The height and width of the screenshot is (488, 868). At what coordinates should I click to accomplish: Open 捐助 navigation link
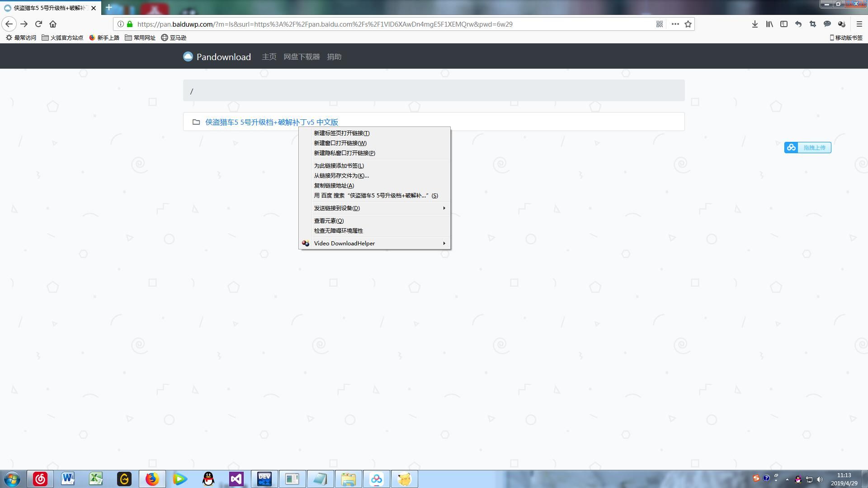tap(334, 56)
